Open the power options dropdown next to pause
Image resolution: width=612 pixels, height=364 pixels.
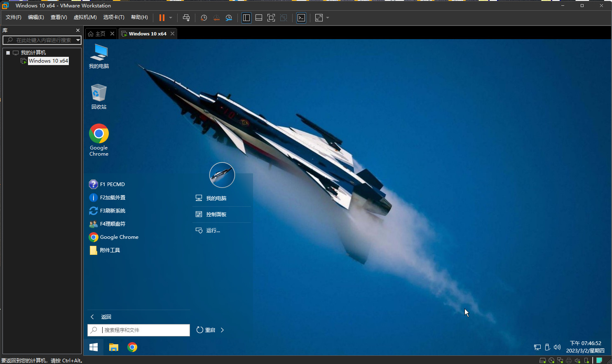click(x=171, y=18)
